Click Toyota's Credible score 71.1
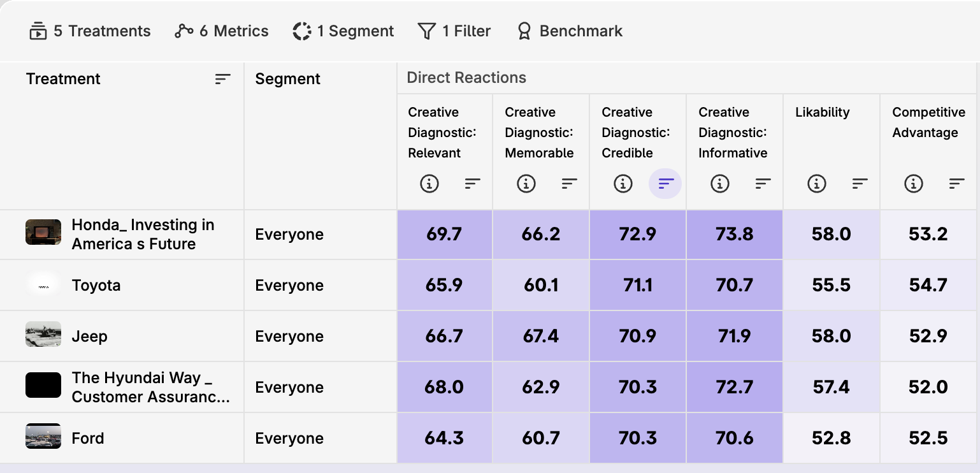980x473 pixels. click(638, 286)
